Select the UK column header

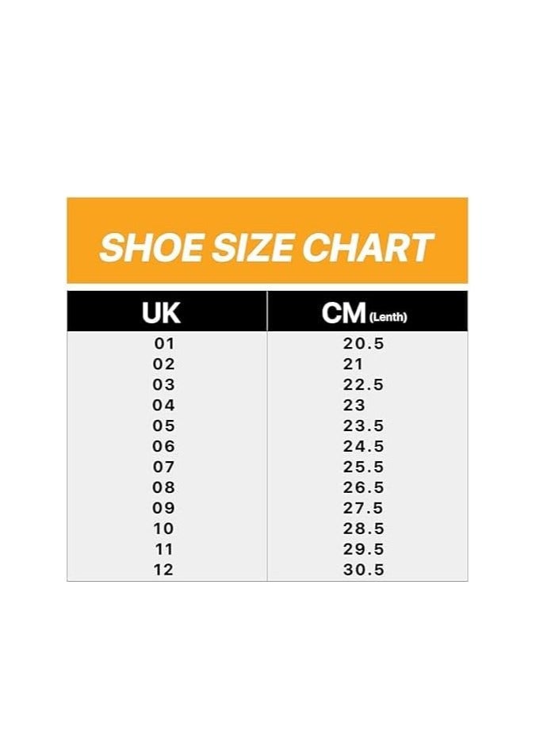[x=161, y=312]
